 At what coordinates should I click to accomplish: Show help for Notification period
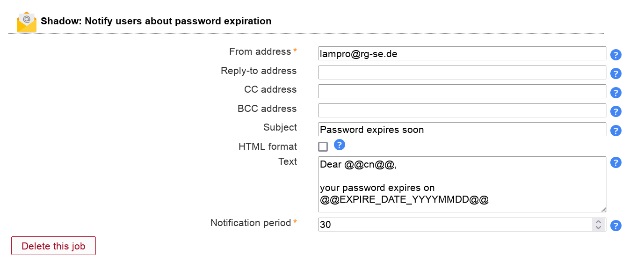click(x=616, y=226)
